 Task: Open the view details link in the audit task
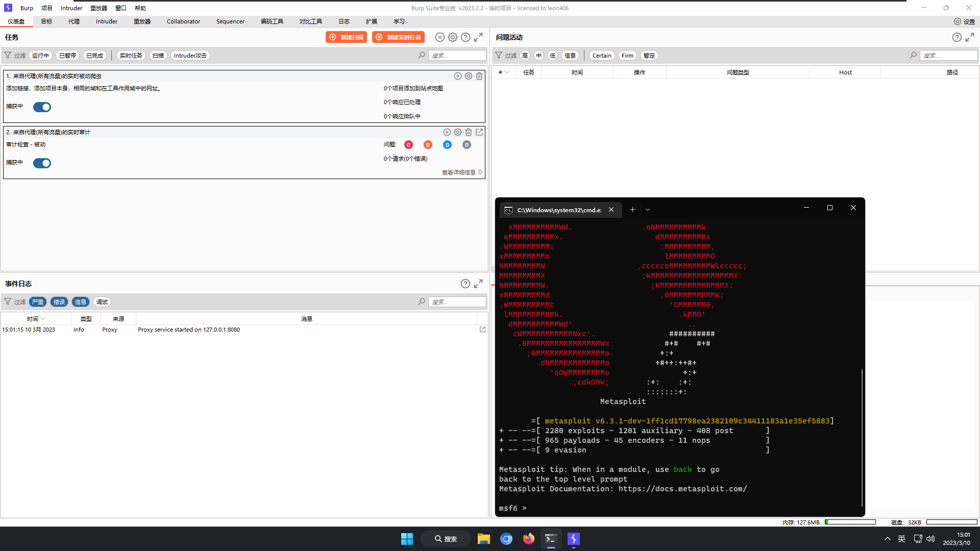(x=458, y=172)
